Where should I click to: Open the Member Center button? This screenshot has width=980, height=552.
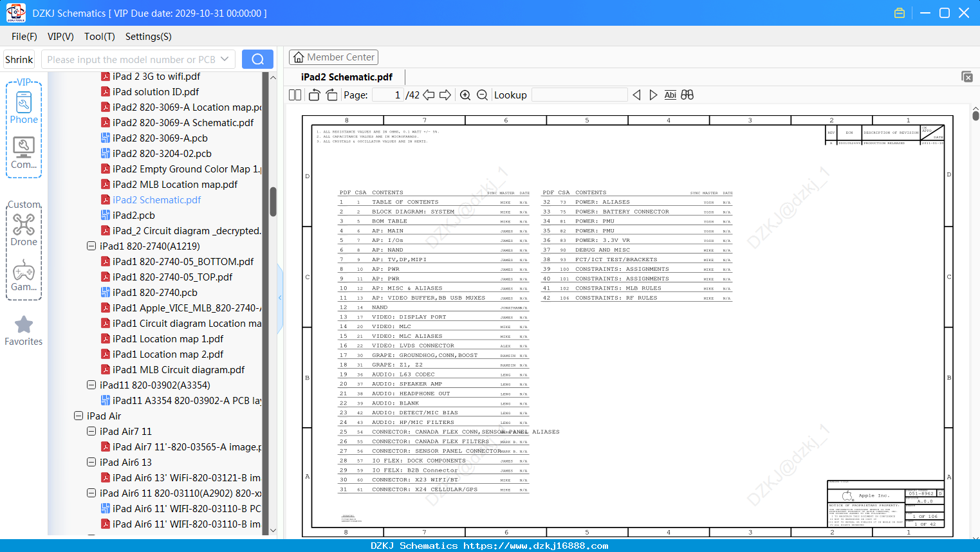333,57
